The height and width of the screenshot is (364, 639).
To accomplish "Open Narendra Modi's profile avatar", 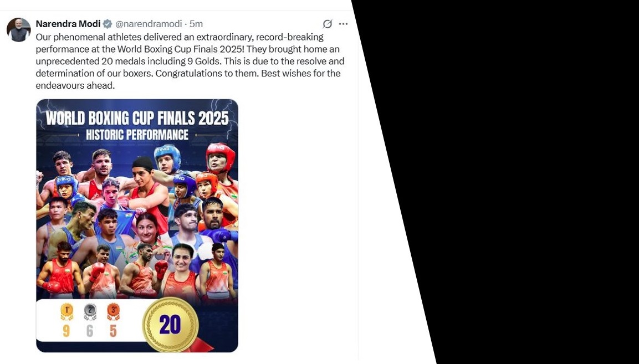I will 18,29.
